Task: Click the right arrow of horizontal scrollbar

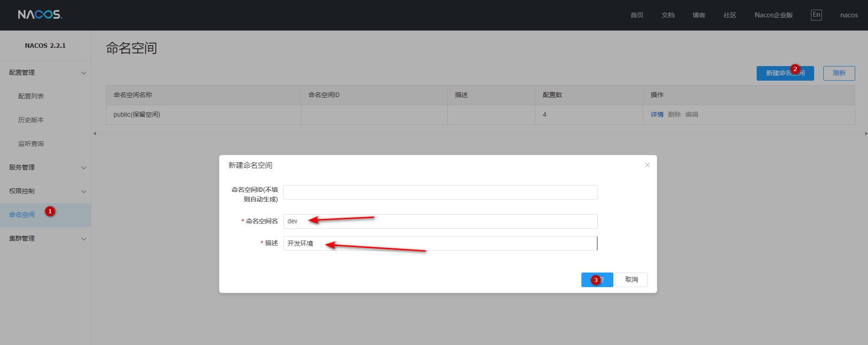Action: pyautogui.click(x=866, y=134)
